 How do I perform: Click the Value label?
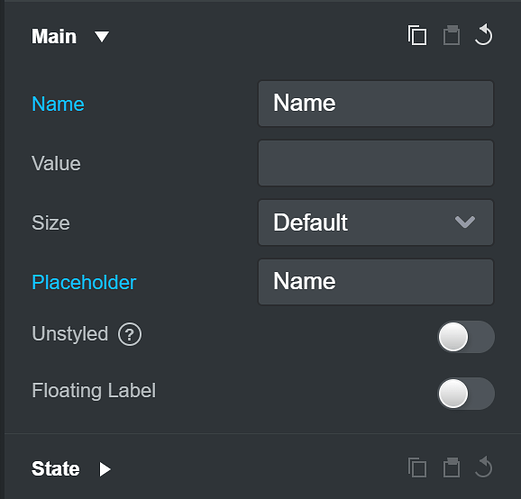56,163
